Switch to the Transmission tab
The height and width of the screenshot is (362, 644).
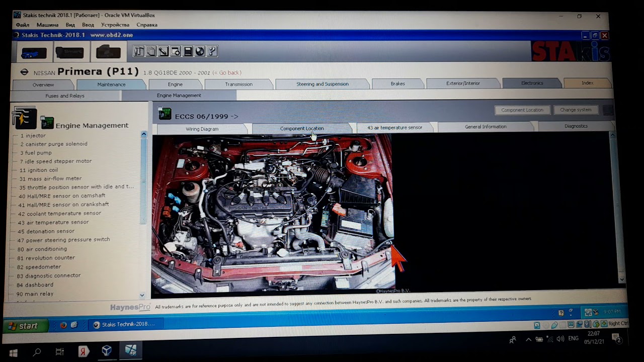[x=239, y=84]
